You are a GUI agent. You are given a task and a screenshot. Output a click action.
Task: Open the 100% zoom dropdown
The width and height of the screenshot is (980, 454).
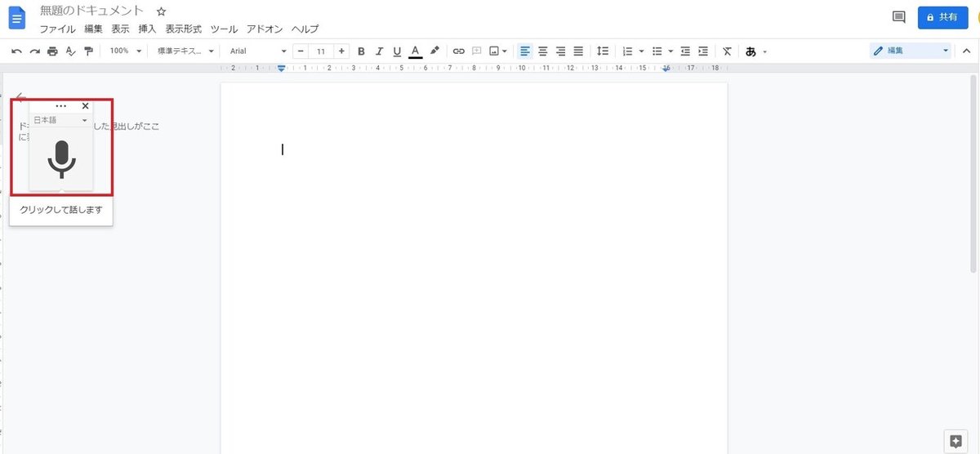126,51
